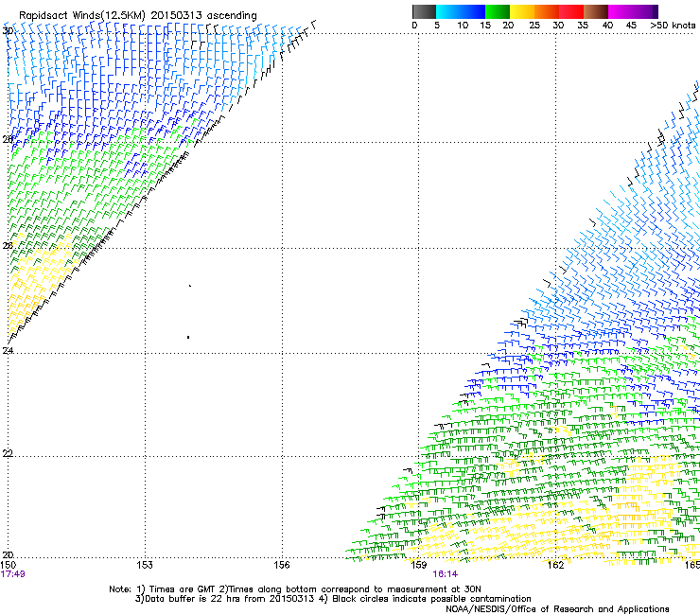Viewport: 700px width, 615px height.
Task: Click the purple 17:49 time stamp
Action: tap(13, 574)
